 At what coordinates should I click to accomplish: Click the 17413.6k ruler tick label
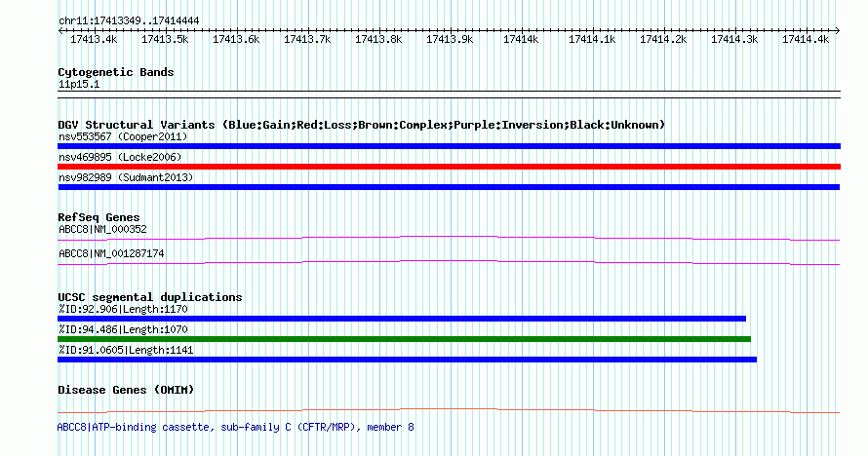236,39
